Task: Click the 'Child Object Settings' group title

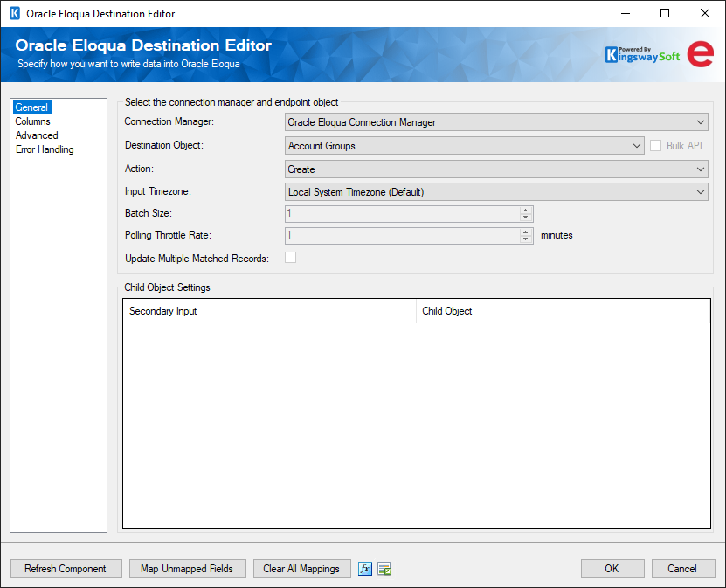Action: (167, 287)
